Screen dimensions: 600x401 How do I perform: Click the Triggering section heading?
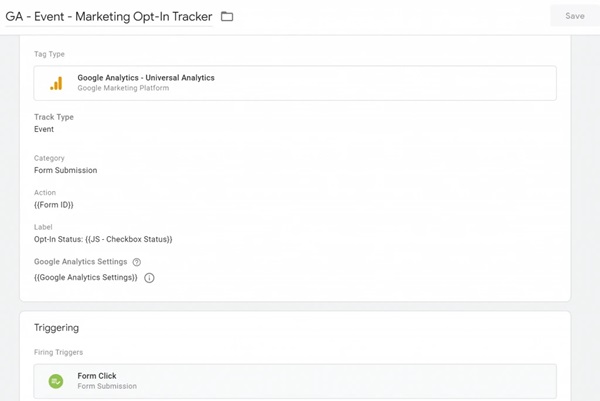pyautogui.click(x=57, y=327)
